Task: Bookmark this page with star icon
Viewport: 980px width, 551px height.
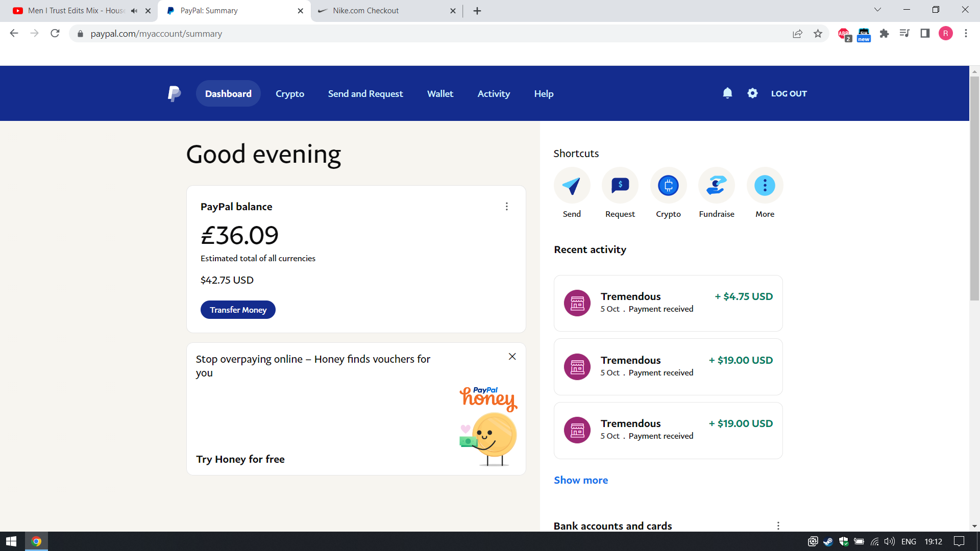Action: pos(818,34)
